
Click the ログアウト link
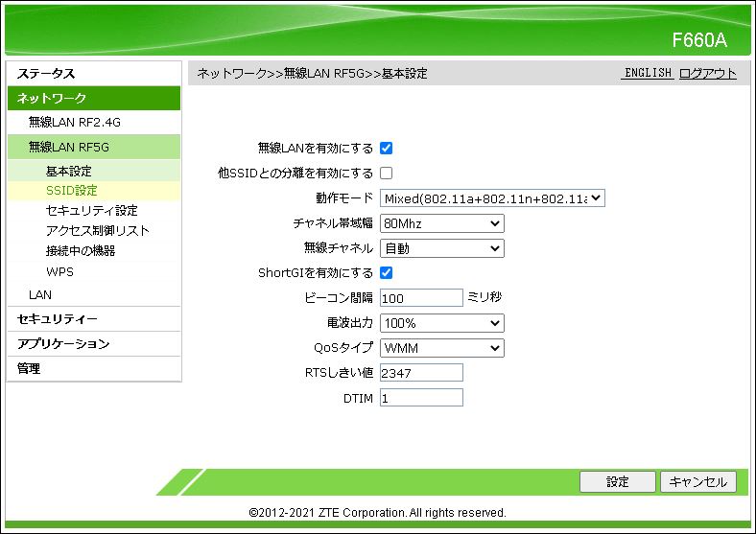(708, 73)
